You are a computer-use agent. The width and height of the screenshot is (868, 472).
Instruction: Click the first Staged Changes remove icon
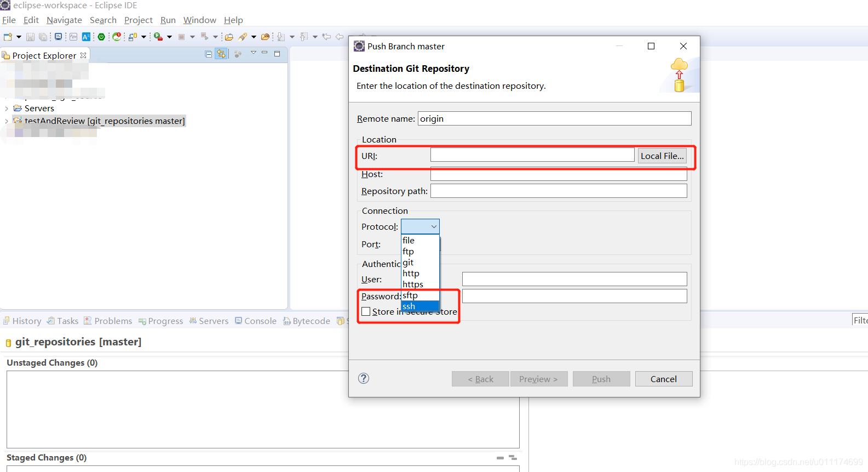tap(500, 457)
